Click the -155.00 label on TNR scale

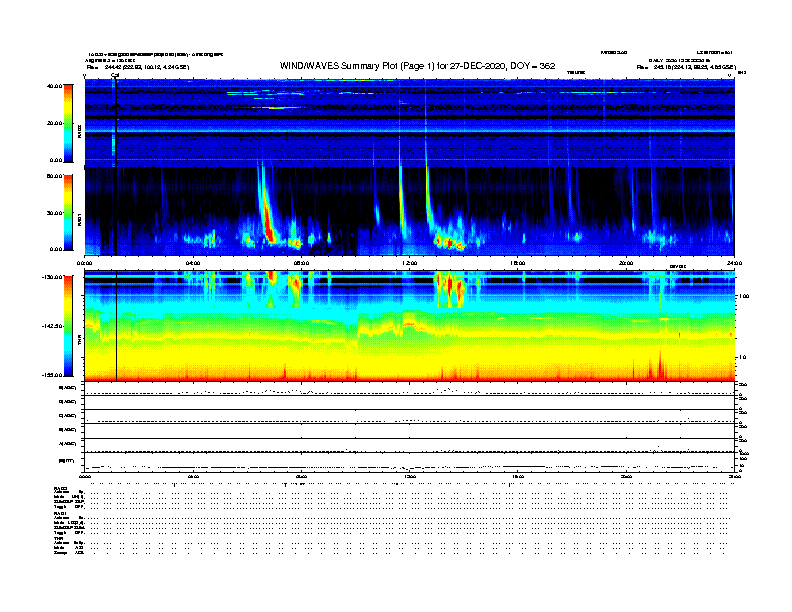53,375
